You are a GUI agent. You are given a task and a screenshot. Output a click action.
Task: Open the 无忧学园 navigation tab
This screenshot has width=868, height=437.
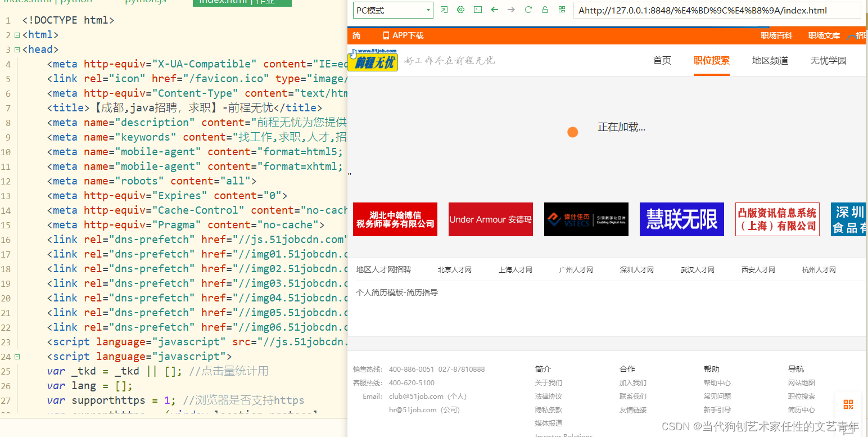[829, 61]
